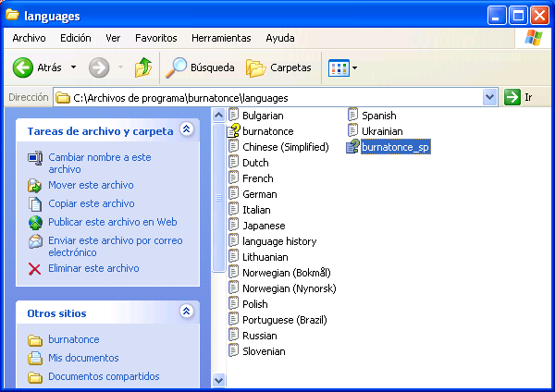This screenshot has height=392, width=555.
Task: Click the red Eliminar este archivo icon
Action: [x=35, y=269]
